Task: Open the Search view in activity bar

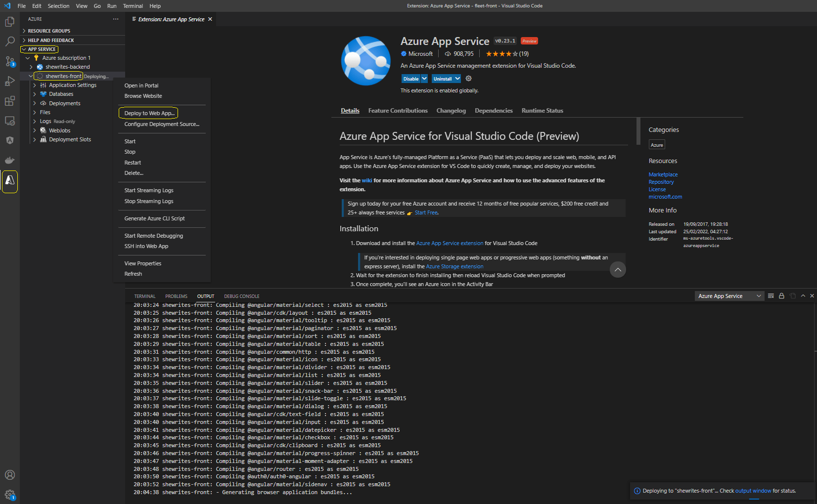Action: [x=10, y=42]
